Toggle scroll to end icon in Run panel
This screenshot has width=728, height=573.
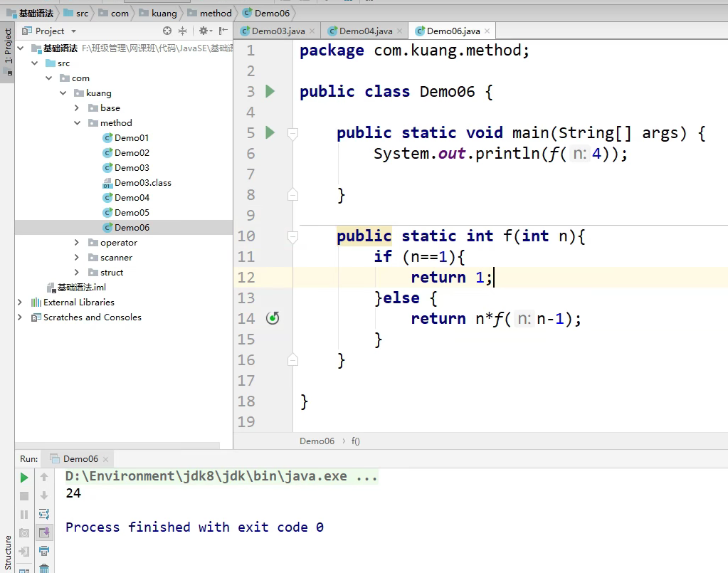pyautogui.click(x=44, y=532)
